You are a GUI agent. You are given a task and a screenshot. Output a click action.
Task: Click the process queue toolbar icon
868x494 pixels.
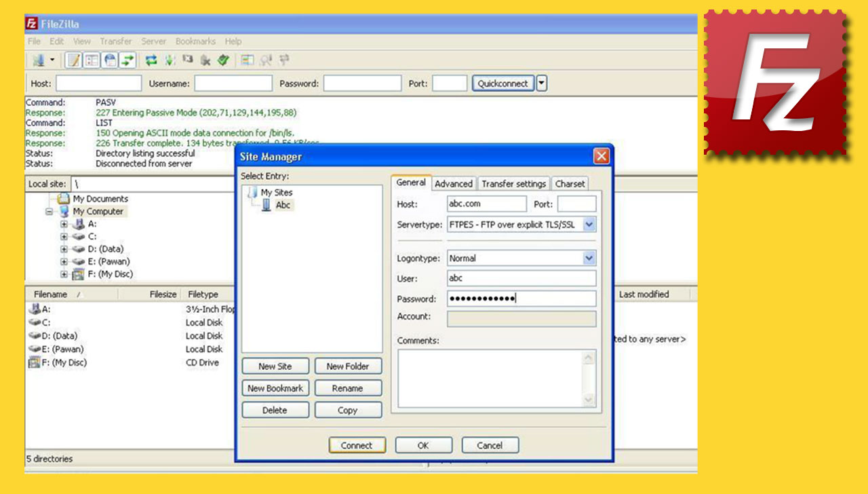click(x=170, y=60)
